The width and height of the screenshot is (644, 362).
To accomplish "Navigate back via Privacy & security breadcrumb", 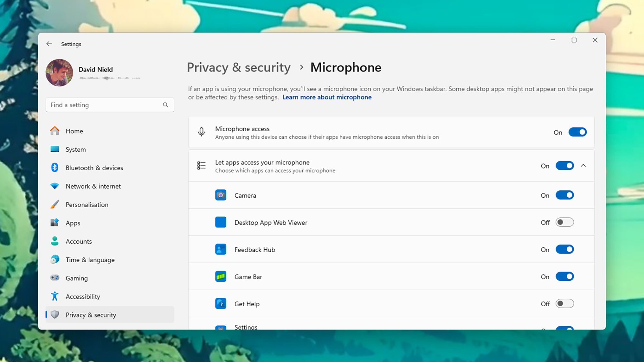I will pos(238,68).
